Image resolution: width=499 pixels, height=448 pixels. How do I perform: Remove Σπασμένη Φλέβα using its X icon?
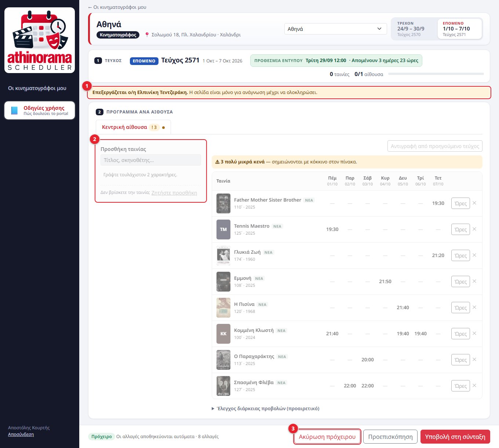tap(474, 386)
